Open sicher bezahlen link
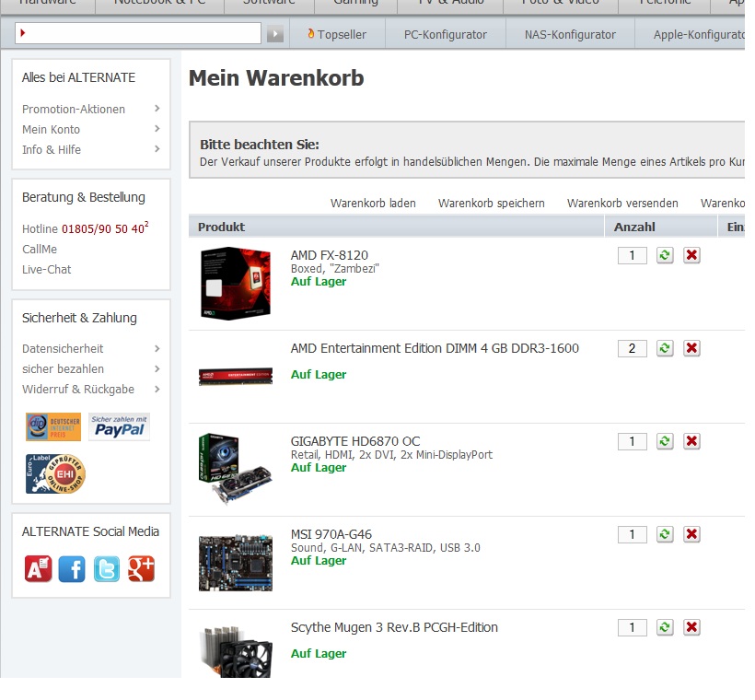Image resolution: width=755 pixels, height=700 pixels. click(64, 369)
